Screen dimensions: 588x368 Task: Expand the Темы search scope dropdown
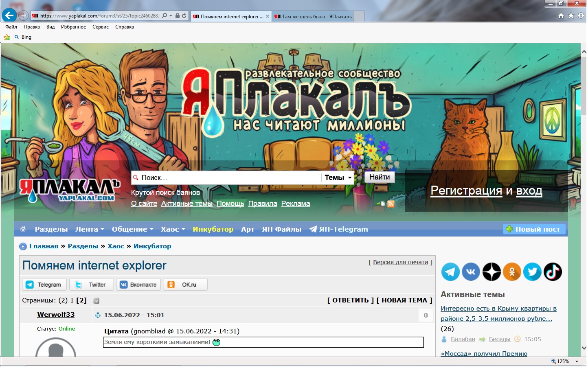(x=338, y=178)
